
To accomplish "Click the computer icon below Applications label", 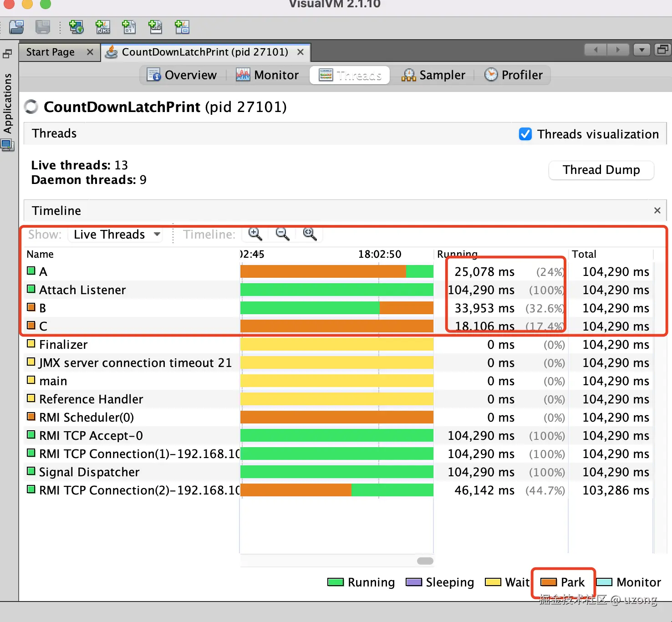I will pos(8,146).
